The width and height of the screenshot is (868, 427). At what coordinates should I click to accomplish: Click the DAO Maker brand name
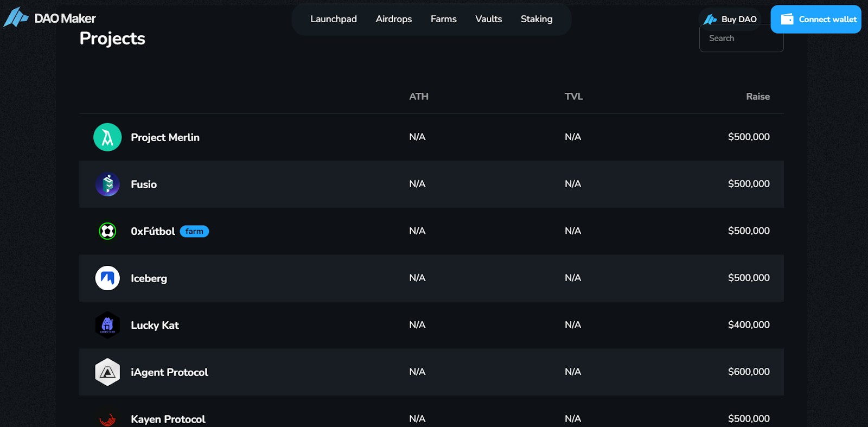65,18
